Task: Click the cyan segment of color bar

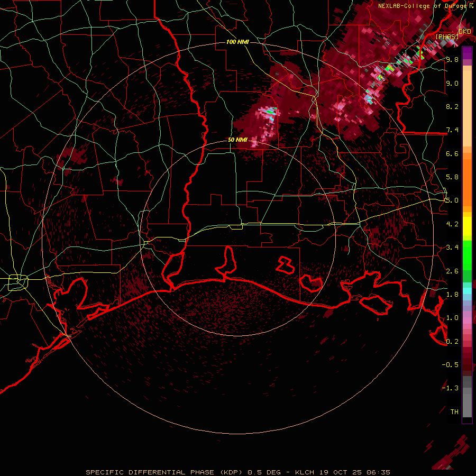Action: click(x=467, y=291)
